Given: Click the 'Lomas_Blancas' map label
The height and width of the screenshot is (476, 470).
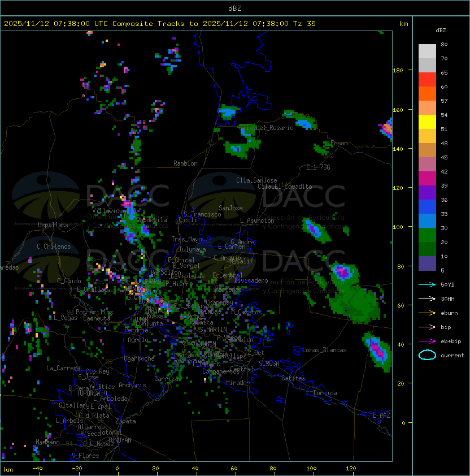Looking at the screenshot, I should [324, 350].
